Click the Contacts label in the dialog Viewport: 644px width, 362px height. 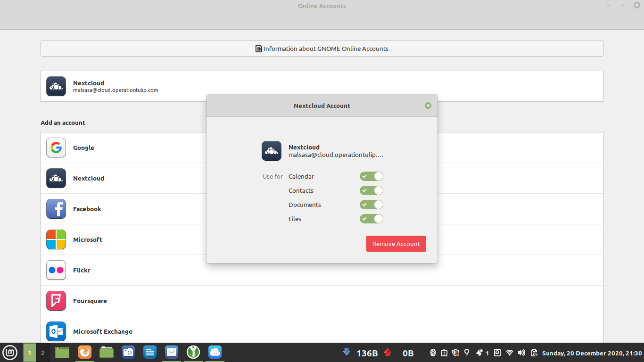click(x=301, y=190)
